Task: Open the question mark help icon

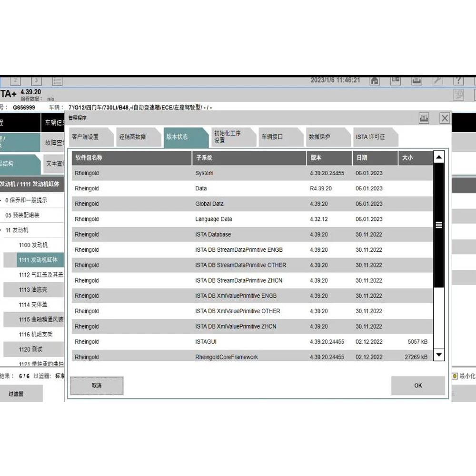Action: click(x=458, y=81)
